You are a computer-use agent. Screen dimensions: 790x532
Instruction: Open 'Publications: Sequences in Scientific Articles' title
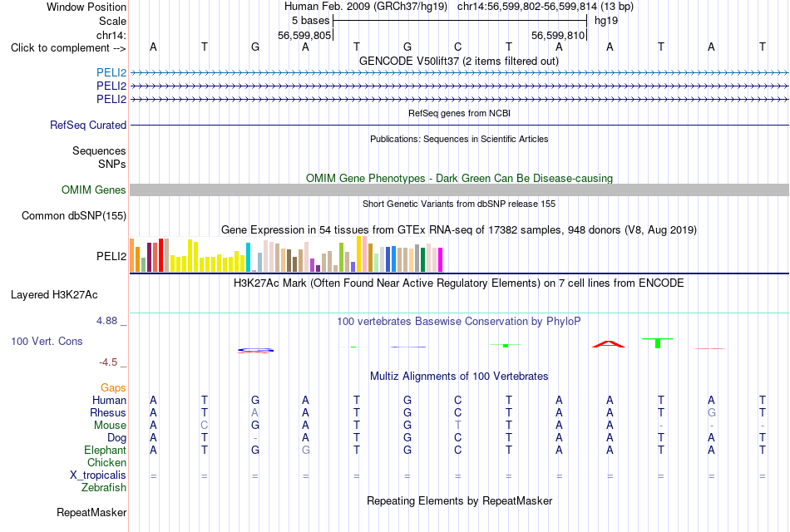click(x=459, y=139)
